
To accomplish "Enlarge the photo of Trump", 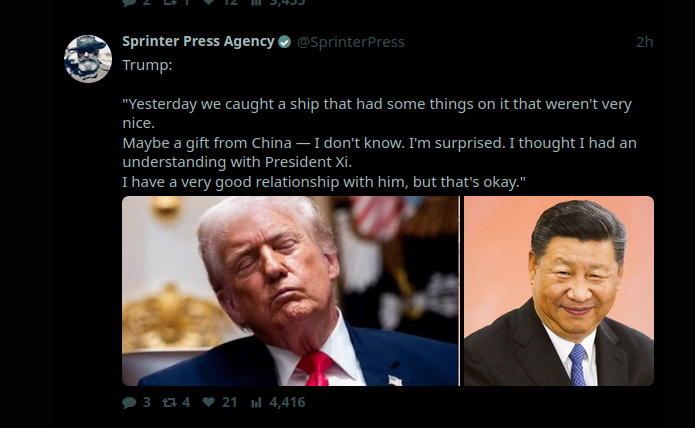I will click(x=290, y=291).
